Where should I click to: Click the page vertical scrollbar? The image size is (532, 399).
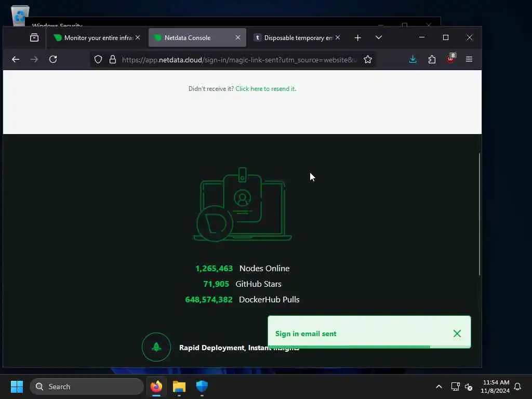coord(480,214)
